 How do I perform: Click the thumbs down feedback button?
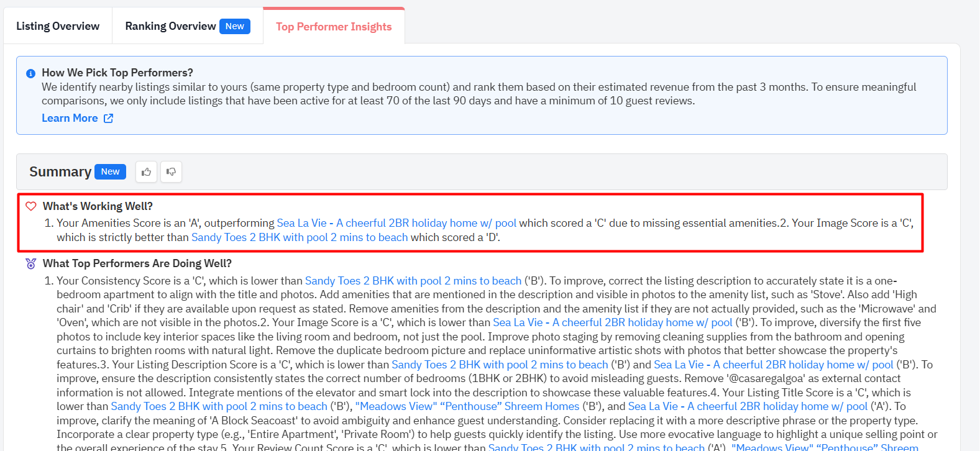click(x=171, y=172)
